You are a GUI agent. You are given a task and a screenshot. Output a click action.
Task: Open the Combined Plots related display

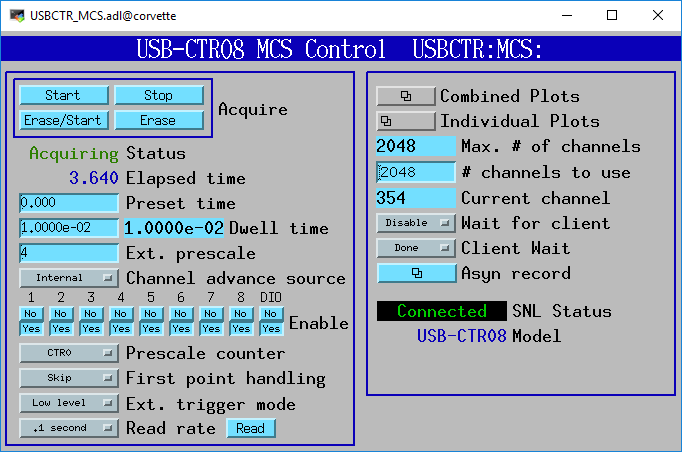(x=405, y=96)
